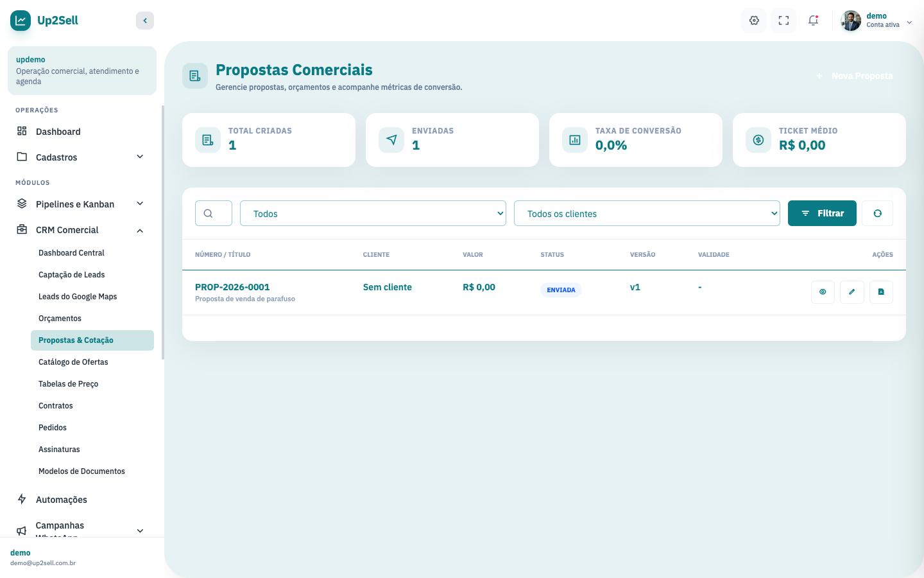Click the Enviadas paper plane icon

click(x=391, y=140)
